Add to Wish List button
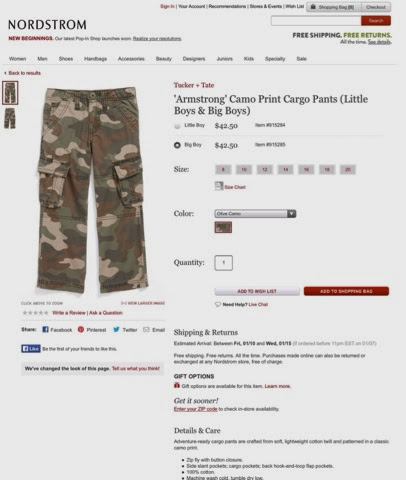Viewport: 406px width, 480px height. 257,291
